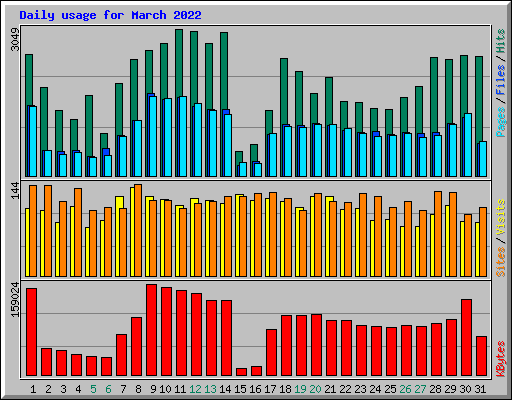
Task: Click the 144 visits axis value
Action: click(x=15, y=191)
